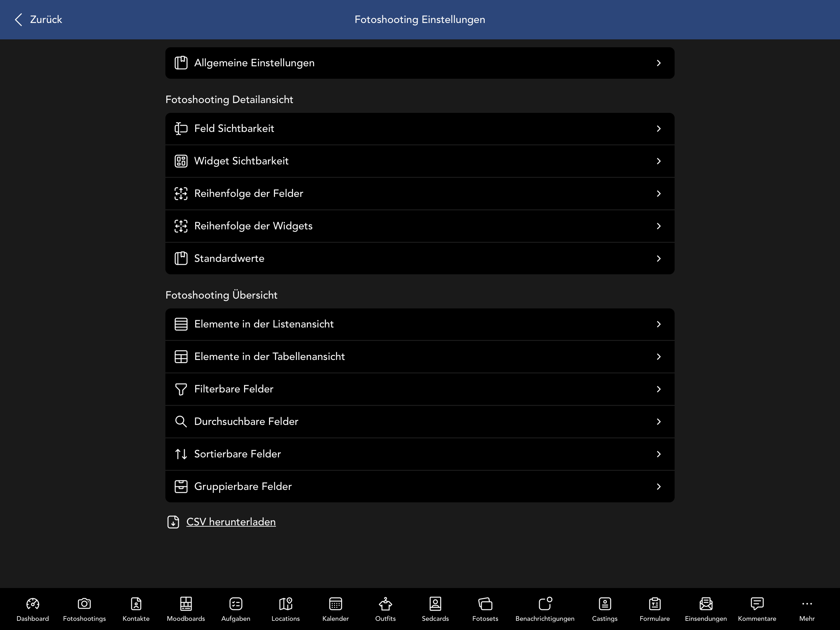Expand the Feld Sichtbarkeit row chevron
Viewport: 840px width, 630px height.
pyautogui.click(x=659, y=129)
